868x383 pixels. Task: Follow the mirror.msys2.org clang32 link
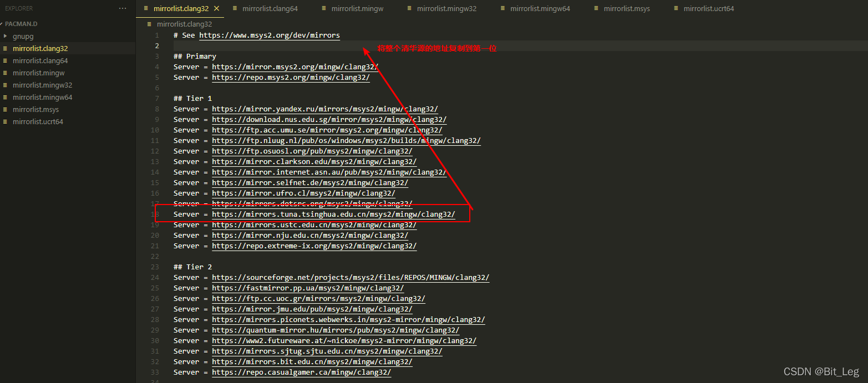(x=295, y=67)
